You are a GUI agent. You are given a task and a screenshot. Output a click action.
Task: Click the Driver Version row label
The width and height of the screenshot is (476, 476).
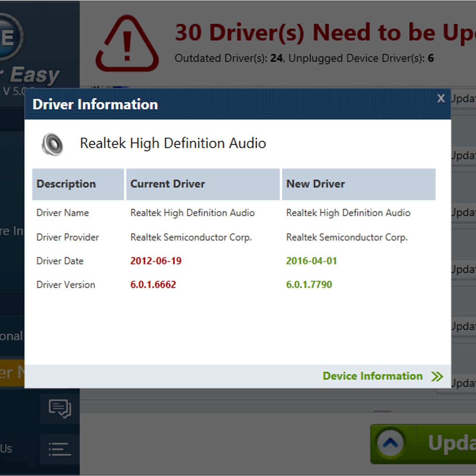(x=66, y=285)
